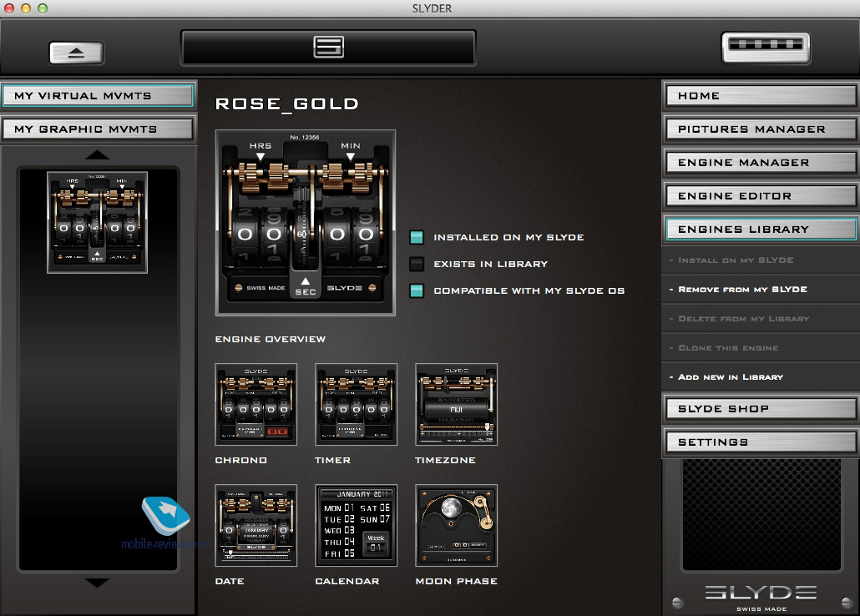Open the TIMEZONE engine preview
The image size is (860, 616).
(x=457, y=404)
